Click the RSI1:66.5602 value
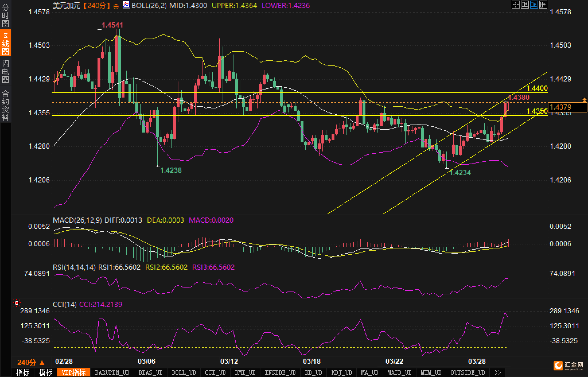 pos(119,267)
